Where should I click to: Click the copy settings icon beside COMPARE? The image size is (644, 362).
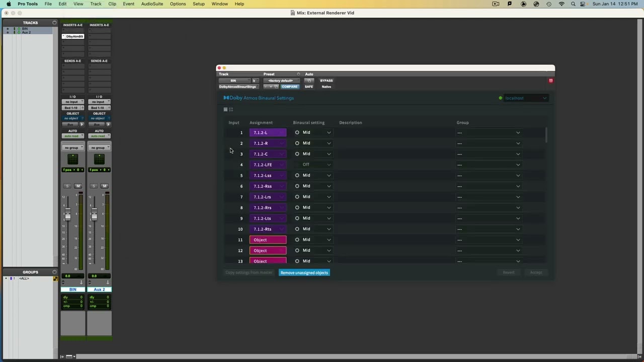tap(276, 86)
